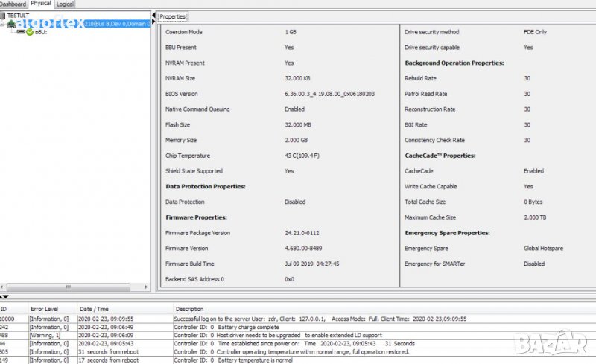Open the Logical tab
596x364 pixels.
click(x=65, y=4)
